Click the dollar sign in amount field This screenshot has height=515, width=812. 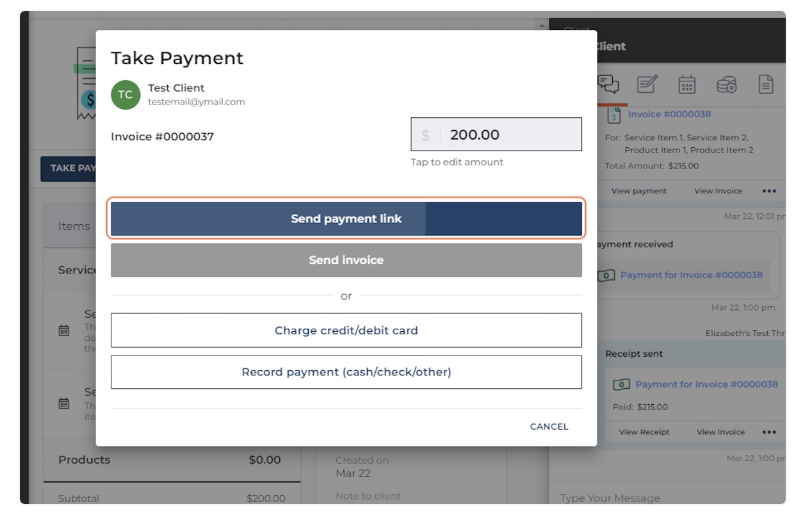[425, 135]
